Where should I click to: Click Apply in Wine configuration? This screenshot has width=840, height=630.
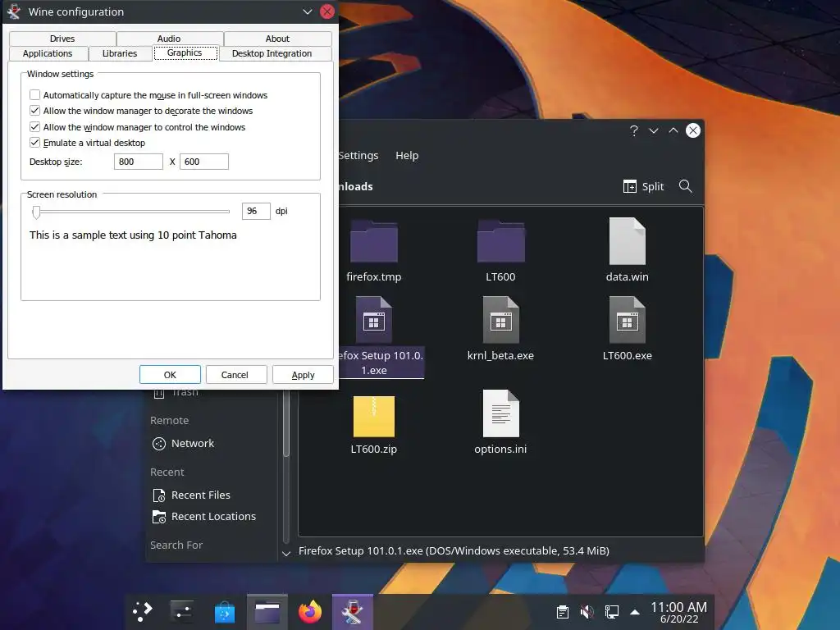303,375
